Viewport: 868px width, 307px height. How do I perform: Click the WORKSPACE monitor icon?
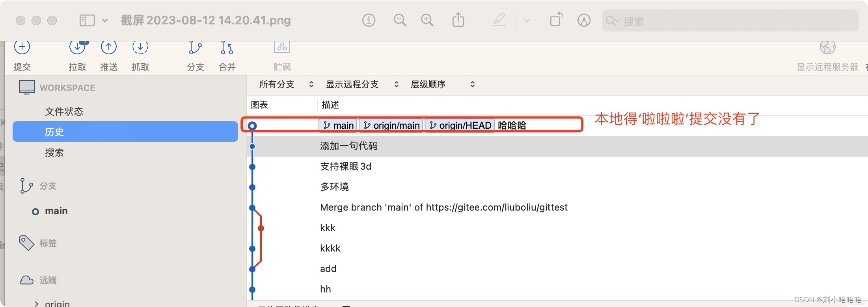point(27,87)
